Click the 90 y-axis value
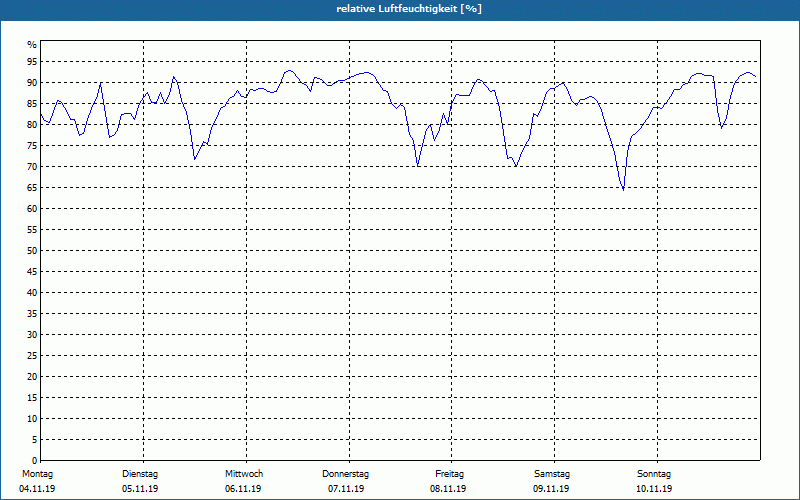The image size is (800, 500). point(32,83)
